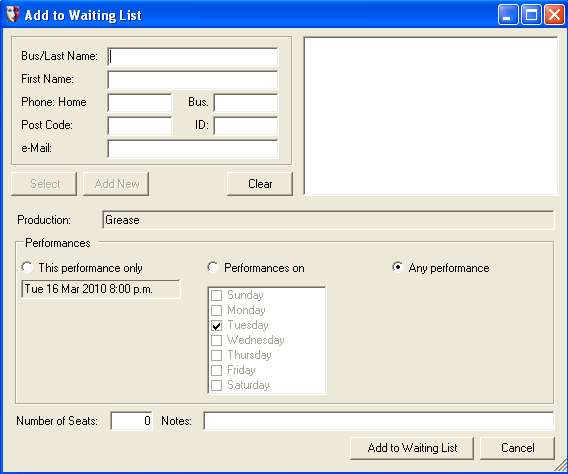The image size is (568, 474).
Task: Enable the Friday checkbox
Action: point(216,370)
